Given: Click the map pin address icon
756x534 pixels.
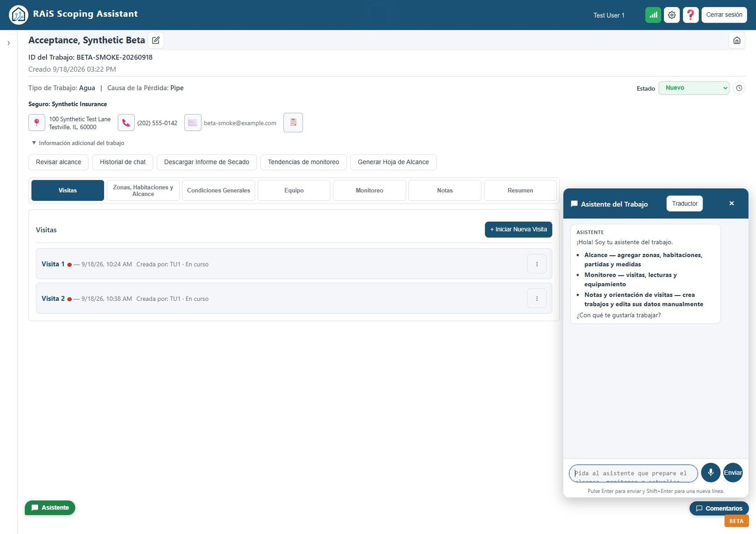Looking at the screenshot, I should point(37,123).
